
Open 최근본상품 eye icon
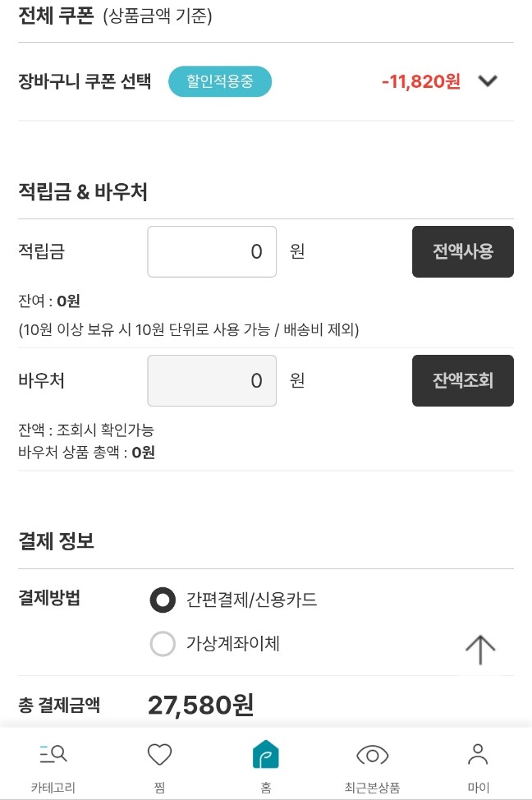pos(373,755)
